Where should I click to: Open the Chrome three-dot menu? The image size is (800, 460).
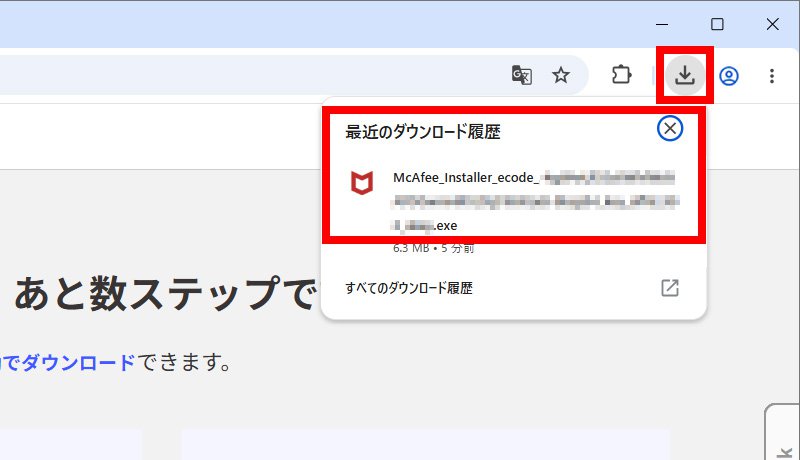[x=771, y=76]
